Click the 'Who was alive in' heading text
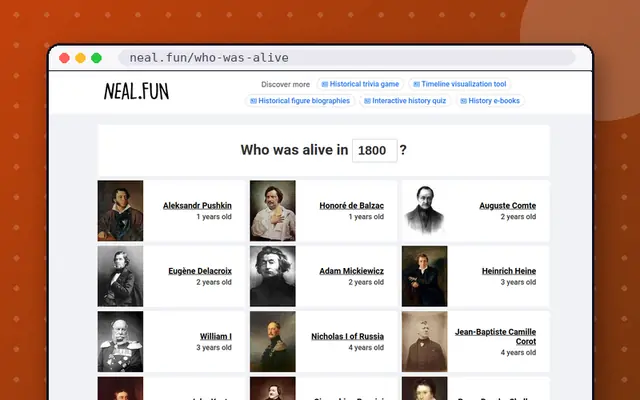 pos(294,150)
